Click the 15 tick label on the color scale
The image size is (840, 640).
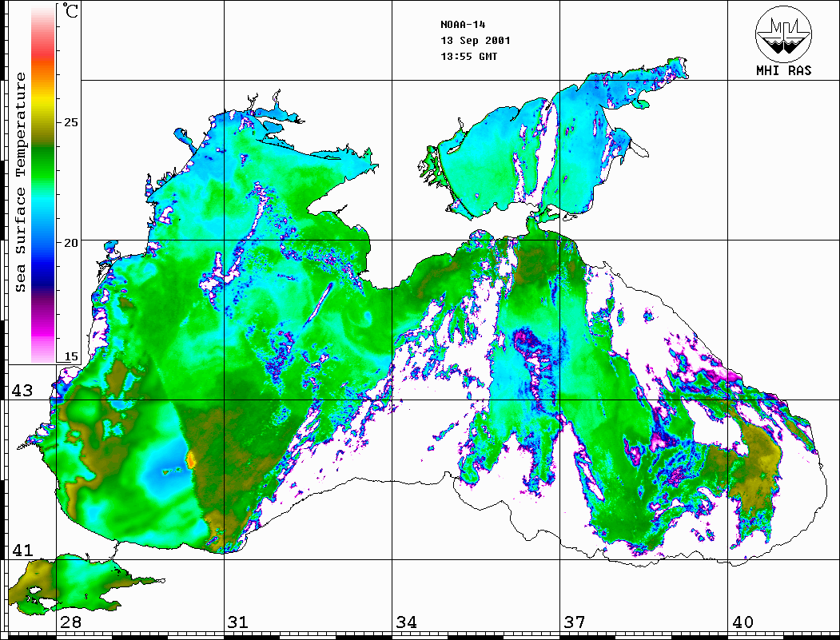click(71, 357)
